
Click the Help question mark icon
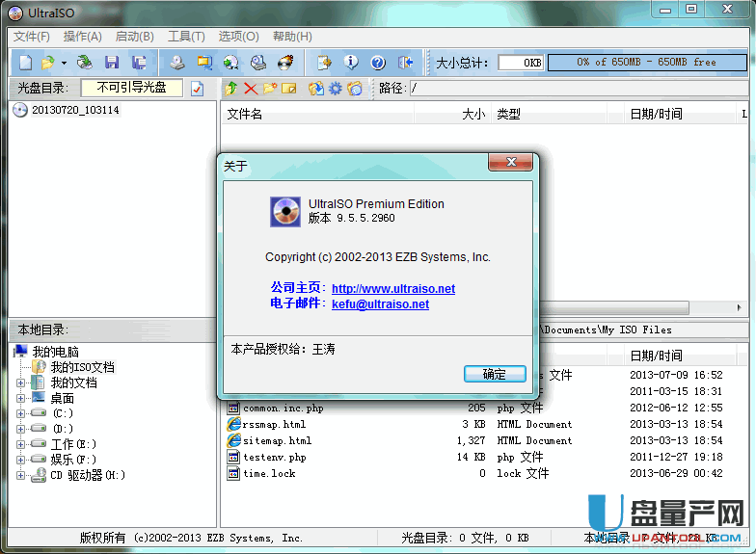pos(377,63)
